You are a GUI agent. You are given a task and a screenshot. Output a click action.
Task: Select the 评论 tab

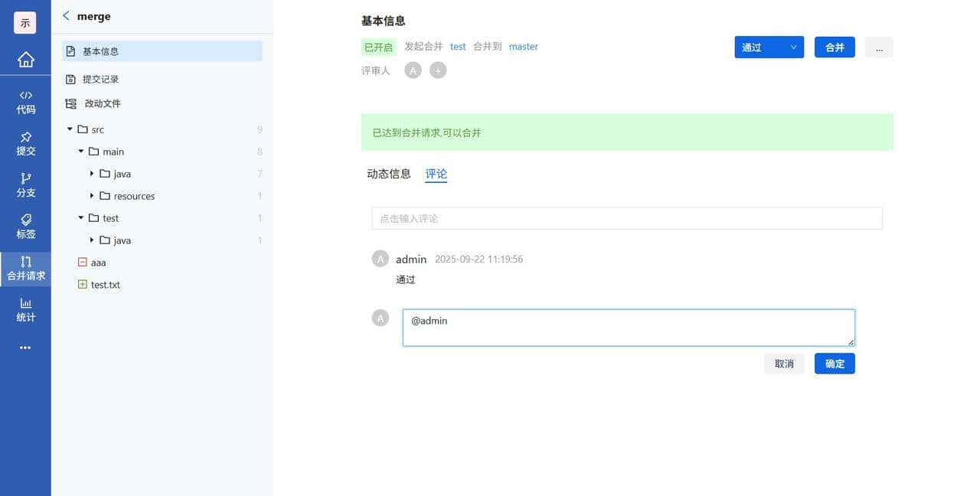[x=436, y=173]
